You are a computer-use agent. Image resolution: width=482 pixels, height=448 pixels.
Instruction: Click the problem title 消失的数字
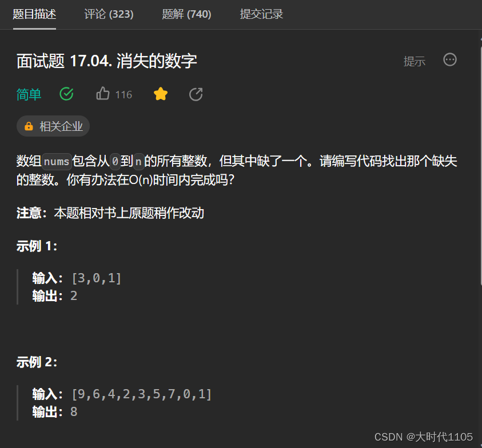pos(157,61)
